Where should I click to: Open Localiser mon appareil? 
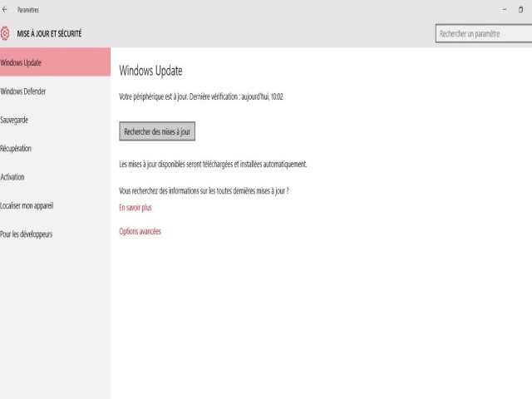tap(55, 205)
